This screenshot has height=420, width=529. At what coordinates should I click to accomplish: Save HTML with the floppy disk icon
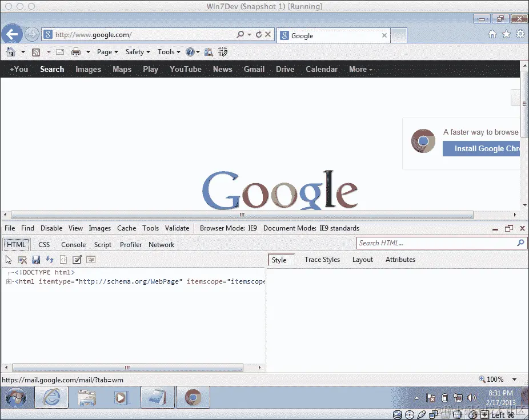pos(36,260)
